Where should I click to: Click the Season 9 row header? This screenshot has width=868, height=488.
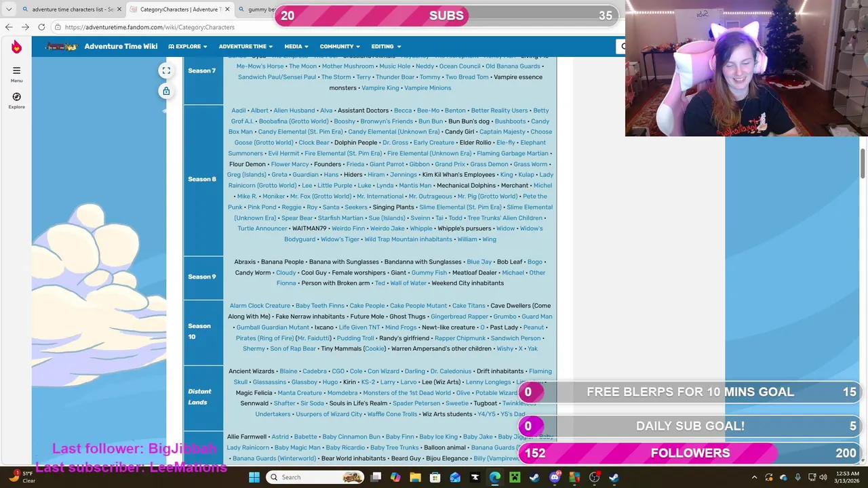tap(203, 277)
